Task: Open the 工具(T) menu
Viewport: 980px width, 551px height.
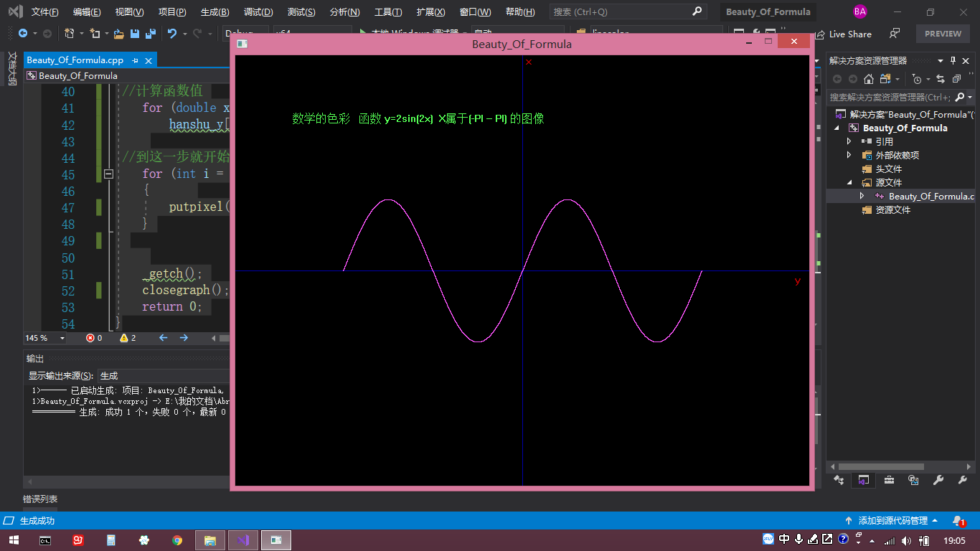Action: (x=388, y=12)
